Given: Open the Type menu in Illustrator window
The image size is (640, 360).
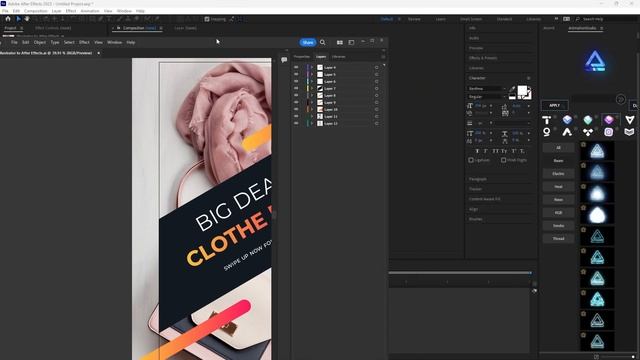Looking at the screenshot, I should (x=55, y=42).
